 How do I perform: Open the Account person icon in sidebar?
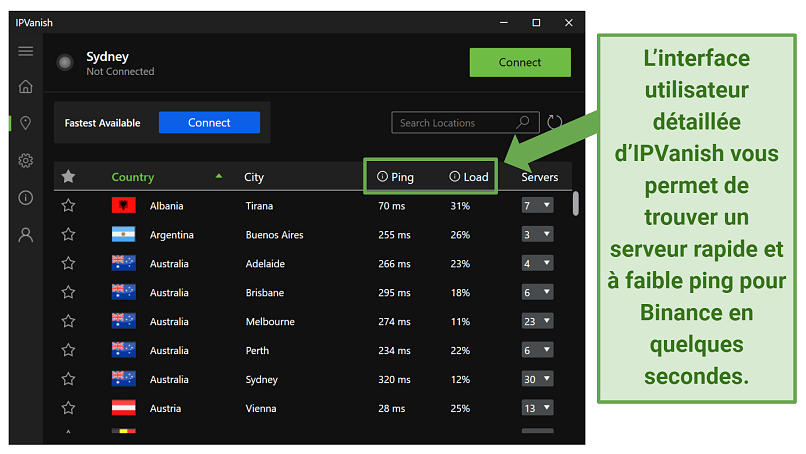point(26,235)
